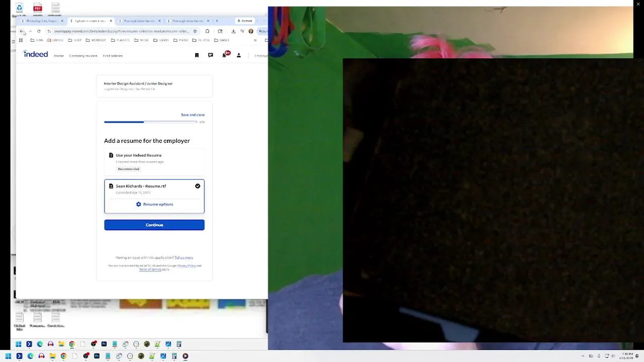Switch to the Photoshop Jobs browser tab
644x362 pixels.
[42, 21]
